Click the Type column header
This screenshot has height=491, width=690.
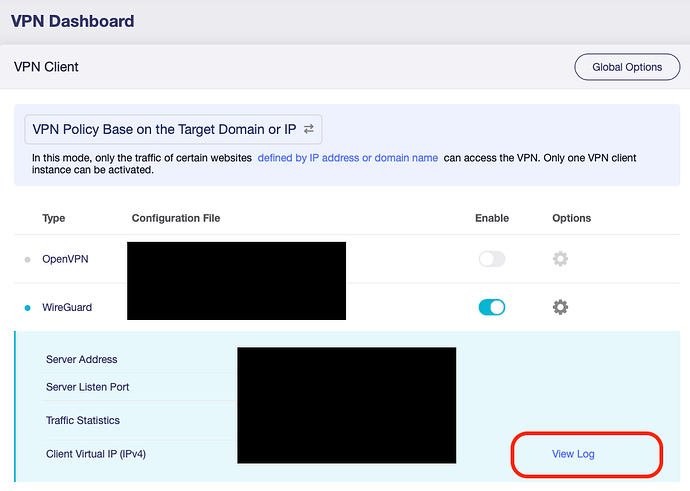click(54, 218)
